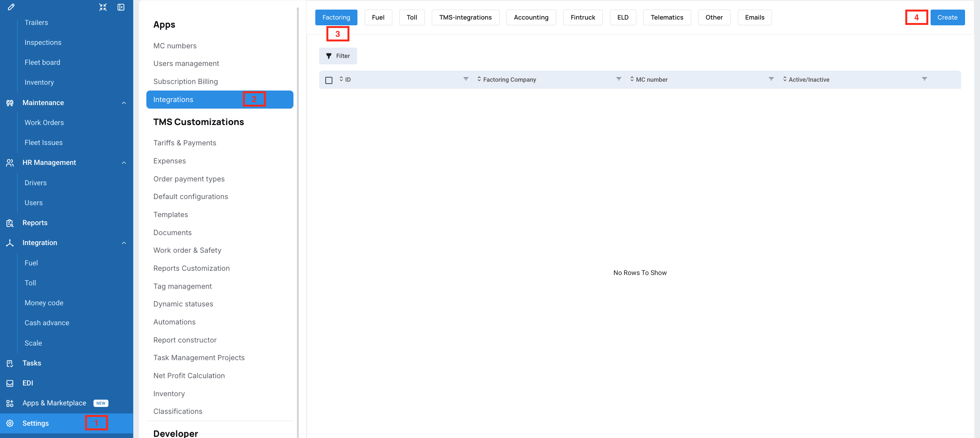The height and width of the screenshot is (438, 980).
Task: Open Users management settings page
Action: coord(186,63)
